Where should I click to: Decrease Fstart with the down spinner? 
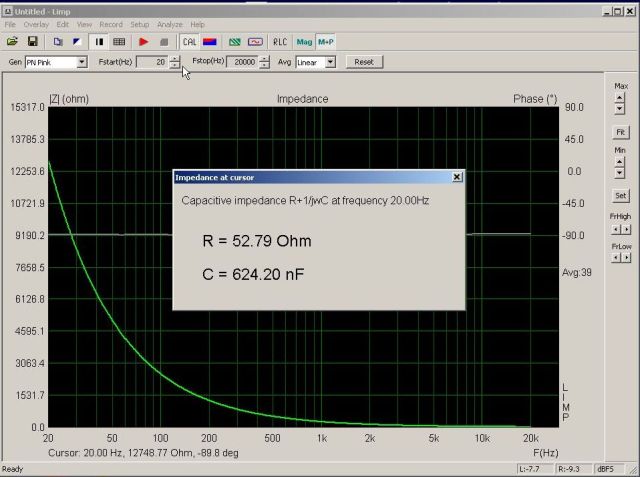tap(175, 65)
